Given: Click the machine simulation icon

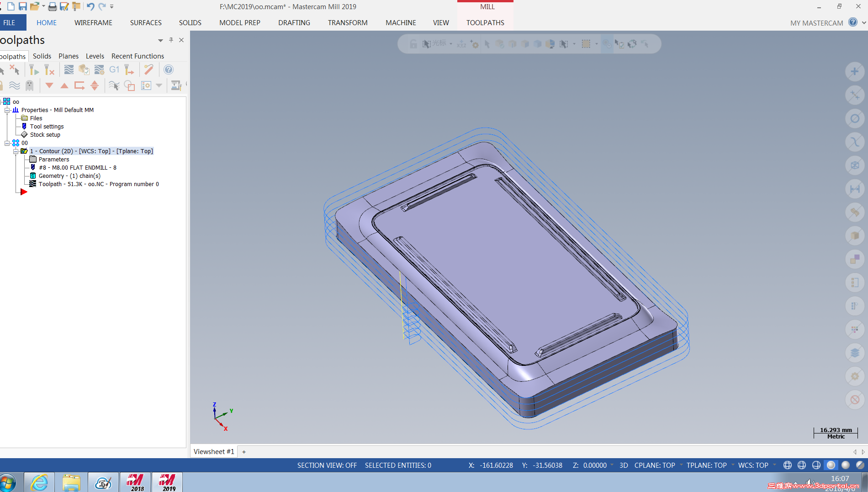Looking at the screenshot, I should point(176,86).
